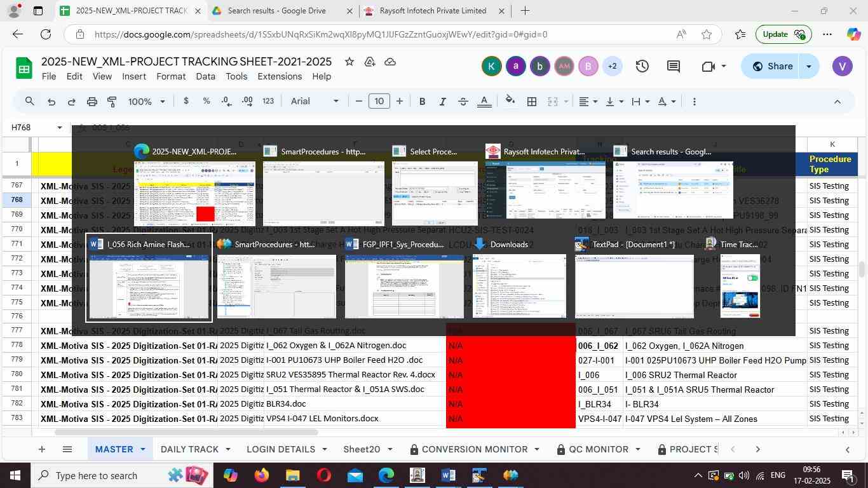Open the comments panel
868x488 pixels.
click(674, 66)
